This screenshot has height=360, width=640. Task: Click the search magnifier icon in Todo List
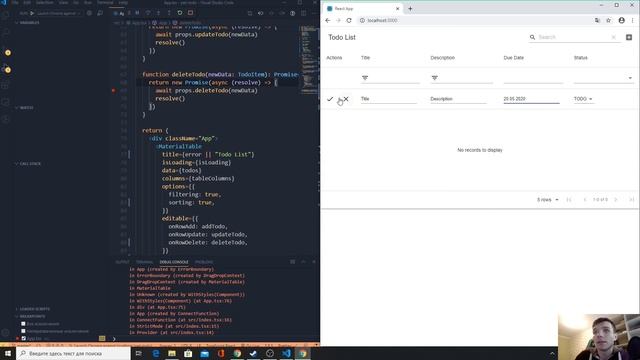(532, 37)
